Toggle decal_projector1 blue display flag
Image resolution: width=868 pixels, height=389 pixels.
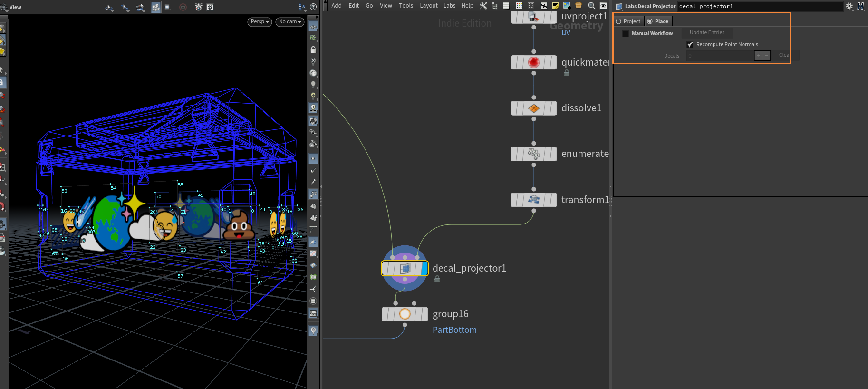(x=424, y=268)
